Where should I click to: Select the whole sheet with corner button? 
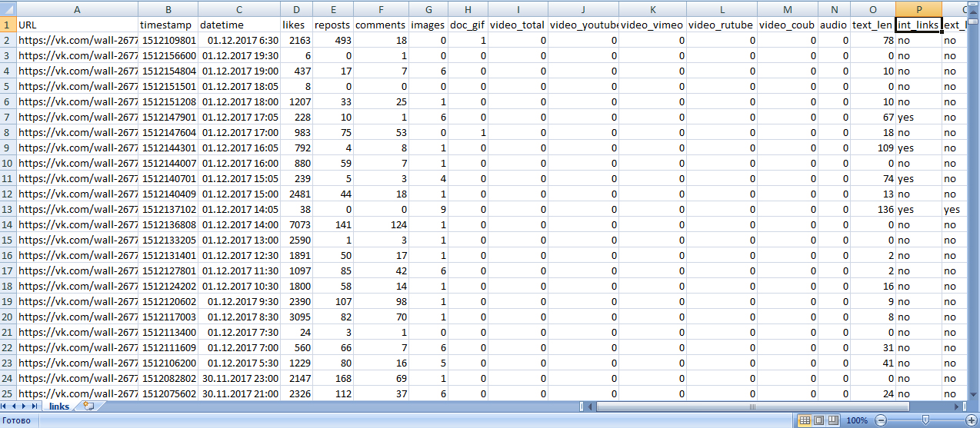point(8,9)
